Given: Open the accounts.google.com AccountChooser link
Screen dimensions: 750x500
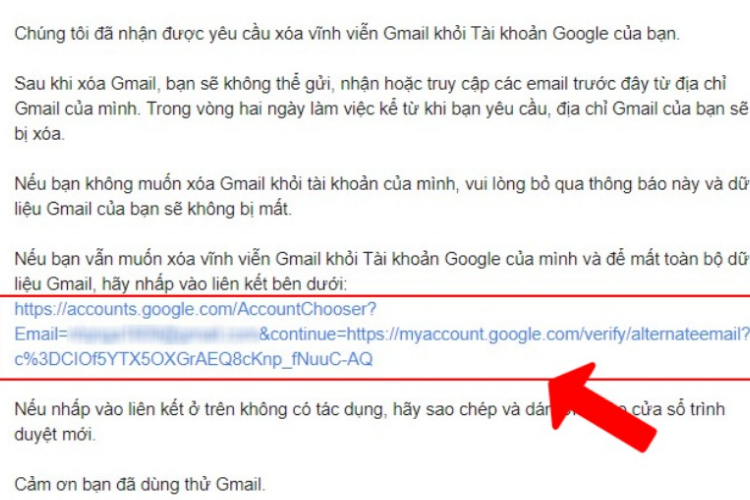Looking at the screenshot, I should (196, 310).
